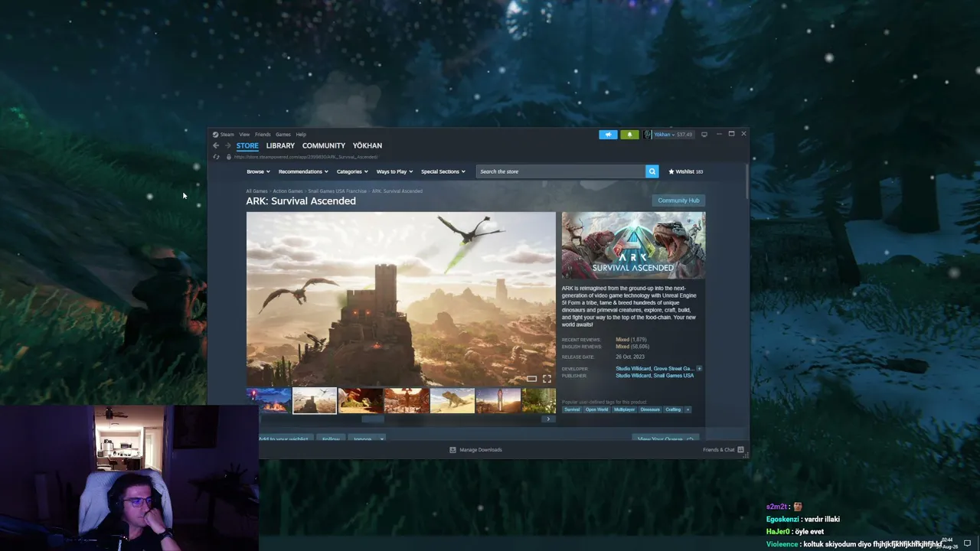Click the Multiplayer tag
This screenshot has width=980, height=551.
click(625, 409)
